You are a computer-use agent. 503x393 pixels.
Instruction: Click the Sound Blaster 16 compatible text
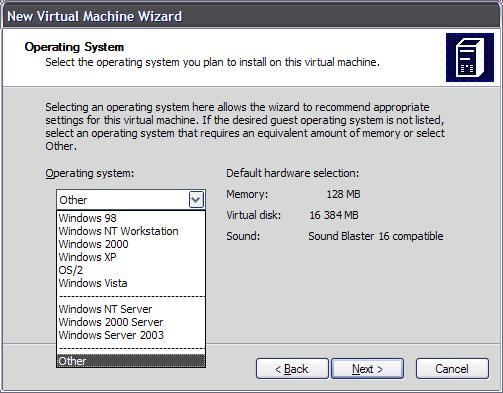[x=376, y=236]
